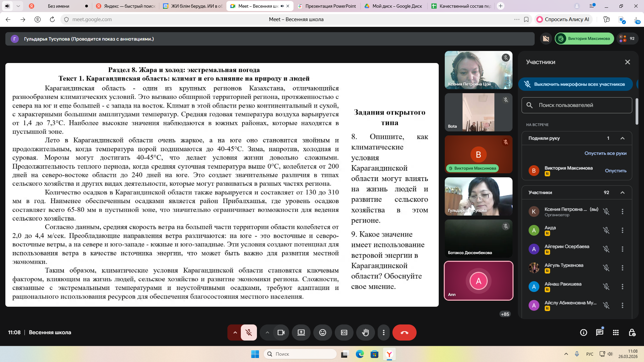Screen dimensions: 644x362
Task: Mute Аида's microphone in participant list
Action: pos(606,230)
